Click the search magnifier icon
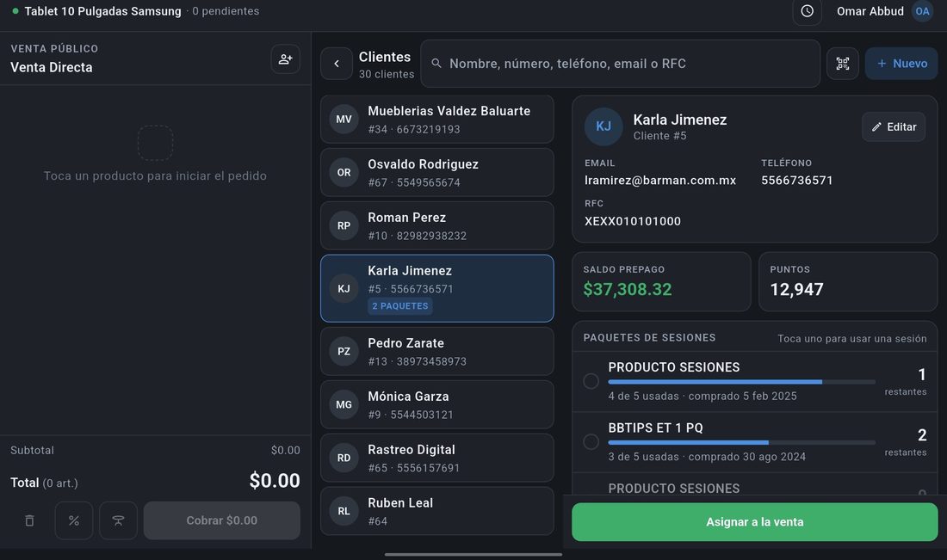 436,64
